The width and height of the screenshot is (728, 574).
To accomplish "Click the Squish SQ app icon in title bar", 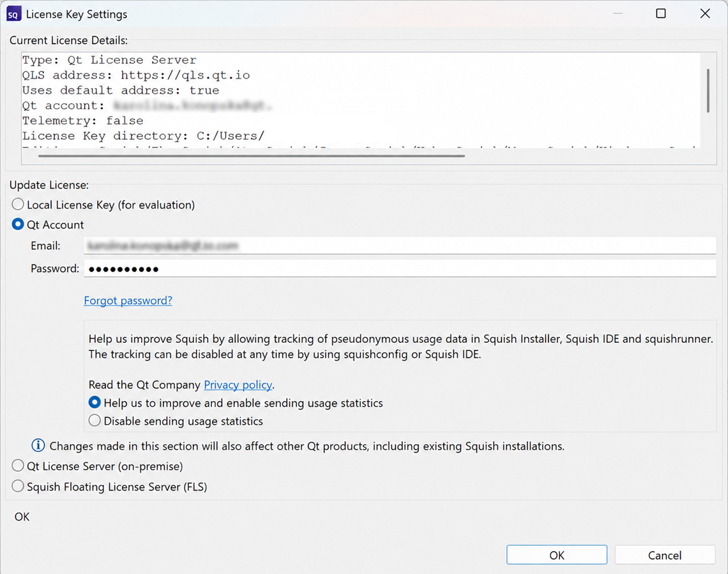I will click(14, 15).
